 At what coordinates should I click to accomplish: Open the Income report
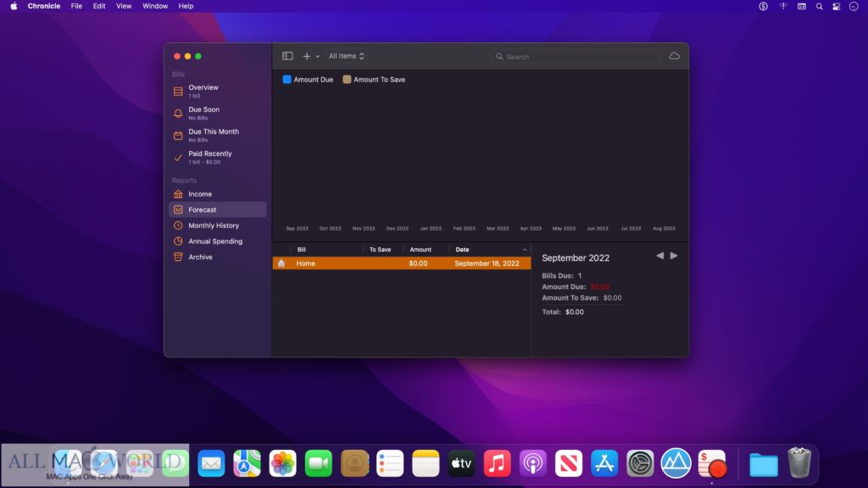click(218, 194)
